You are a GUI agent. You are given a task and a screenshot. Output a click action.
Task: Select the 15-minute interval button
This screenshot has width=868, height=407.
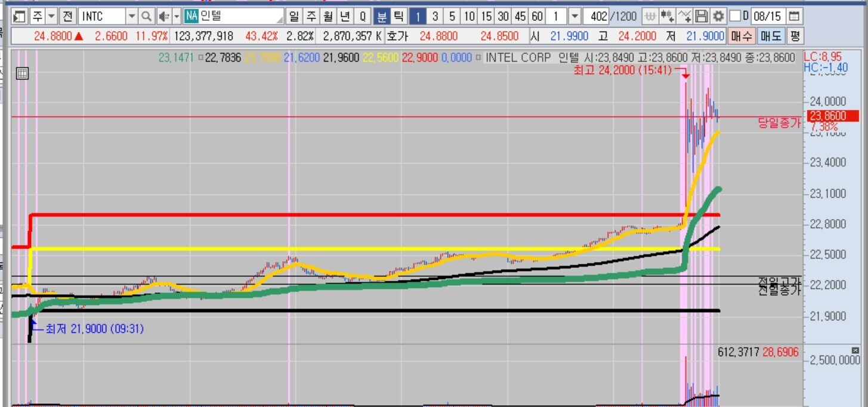tap(487, 16)
